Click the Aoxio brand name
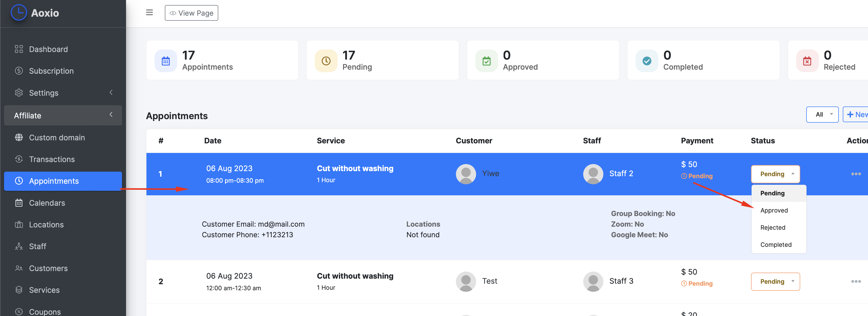868x316 pixels. tap(45, 13)
